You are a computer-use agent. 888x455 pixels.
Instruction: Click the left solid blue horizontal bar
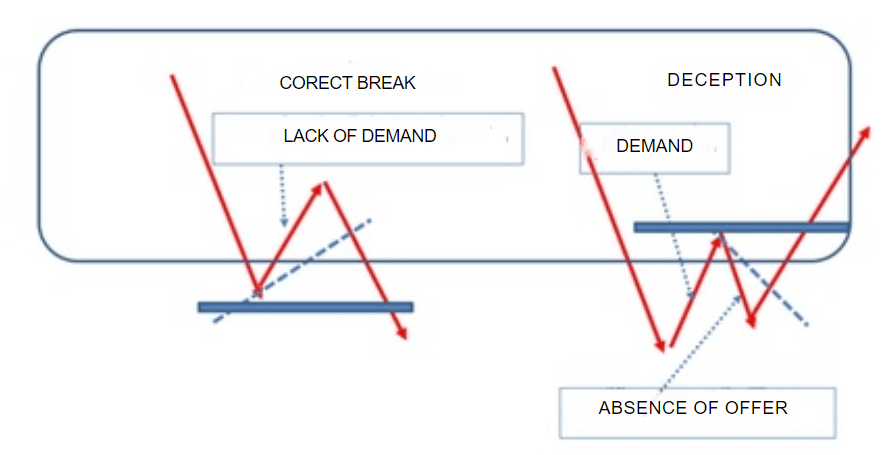click(305, 307)
